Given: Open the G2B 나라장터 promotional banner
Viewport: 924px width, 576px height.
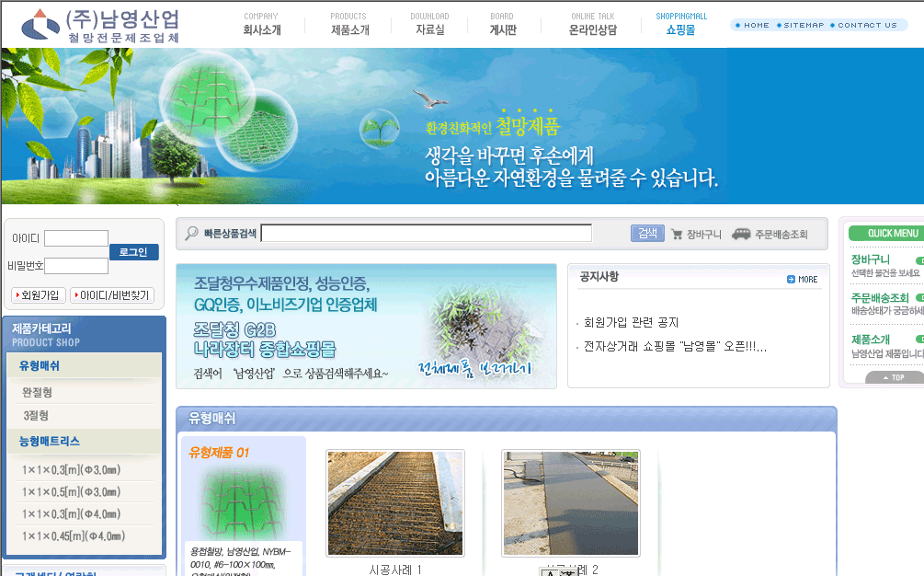Looking at the screenshot, I should [x=366, y=326].
